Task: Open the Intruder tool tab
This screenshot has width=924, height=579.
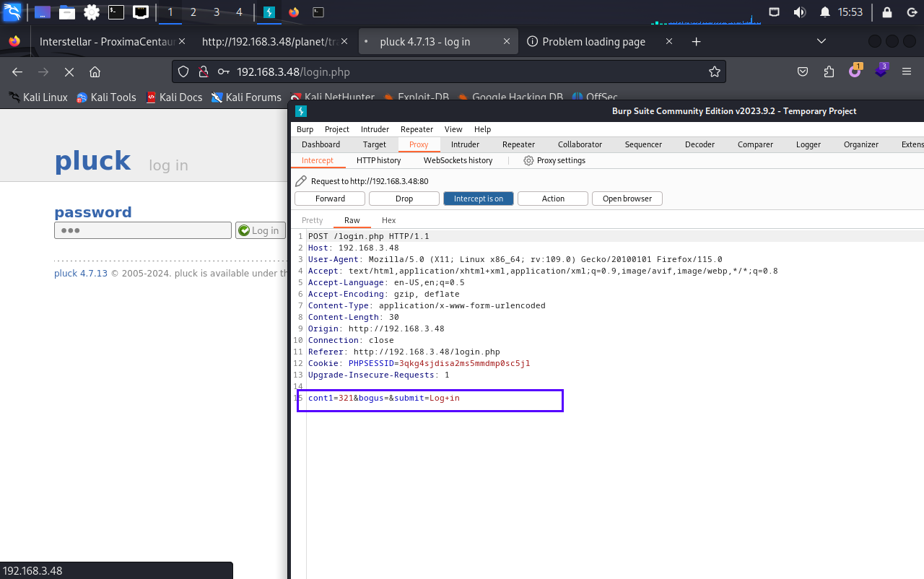Action: [465, 144]
